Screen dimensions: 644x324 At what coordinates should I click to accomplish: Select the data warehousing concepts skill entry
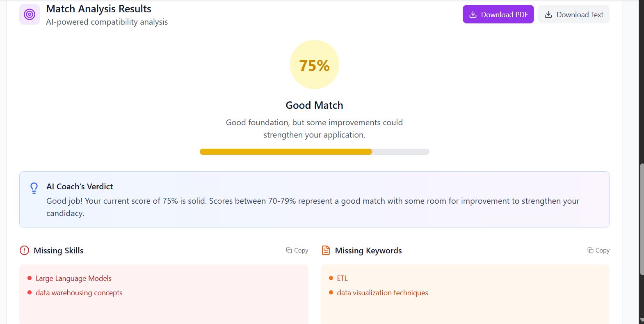pyautogui.click(x=79, y=292)
